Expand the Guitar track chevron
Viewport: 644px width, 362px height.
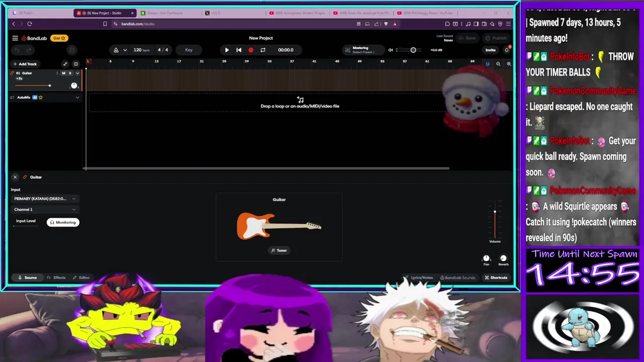(77, 73)
